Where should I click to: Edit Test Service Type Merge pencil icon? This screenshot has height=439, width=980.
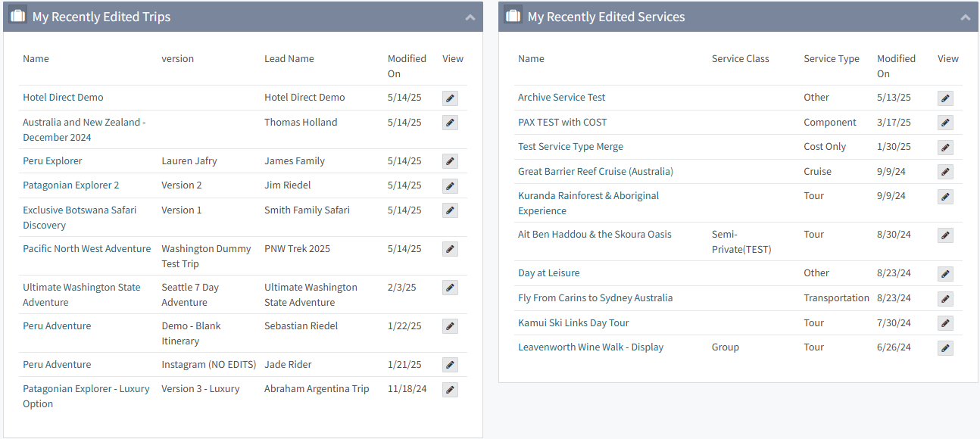click(x=945, y=148)
